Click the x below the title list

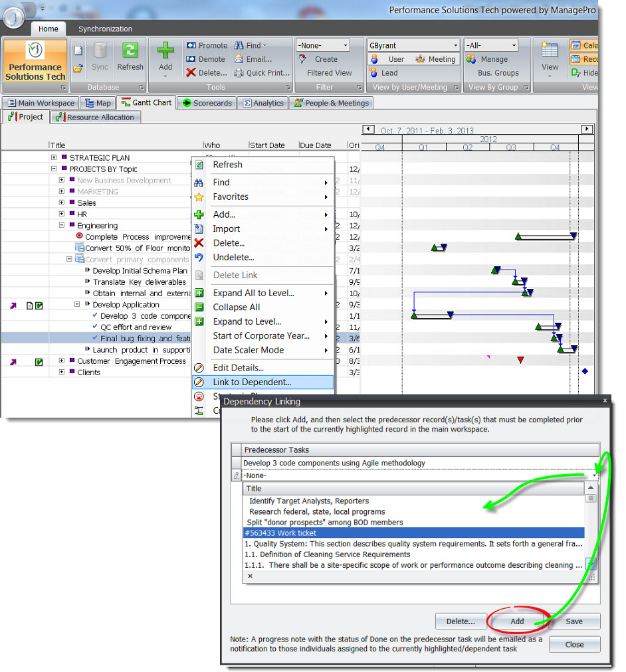(x=250, y=576)
